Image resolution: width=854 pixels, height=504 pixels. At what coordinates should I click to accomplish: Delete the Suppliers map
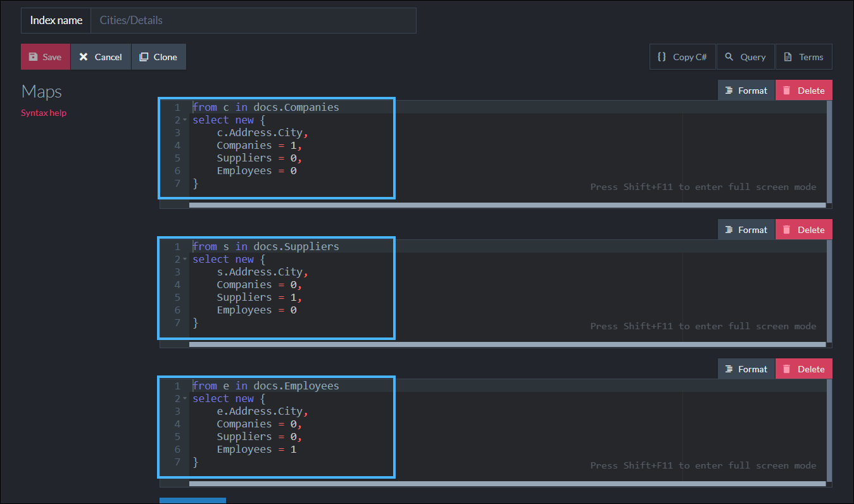click(804, 230)
